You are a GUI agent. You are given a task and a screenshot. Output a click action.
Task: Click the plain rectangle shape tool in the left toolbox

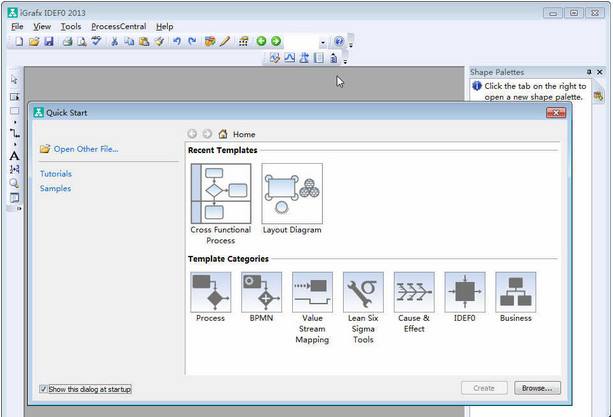coord(14,111)
